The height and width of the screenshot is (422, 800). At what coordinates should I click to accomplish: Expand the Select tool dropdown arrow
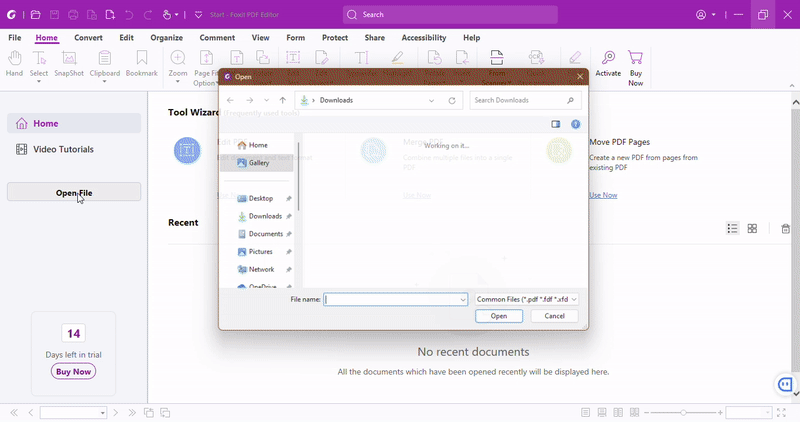point(39,82)
